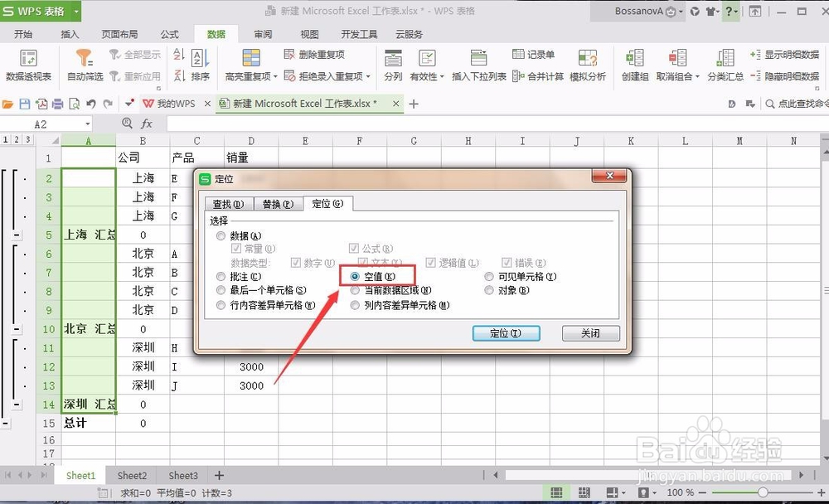Open the 分列 (Text to Columns) tool
The height and width of the screenshot is (504, 829).
(x=392, y=65)
